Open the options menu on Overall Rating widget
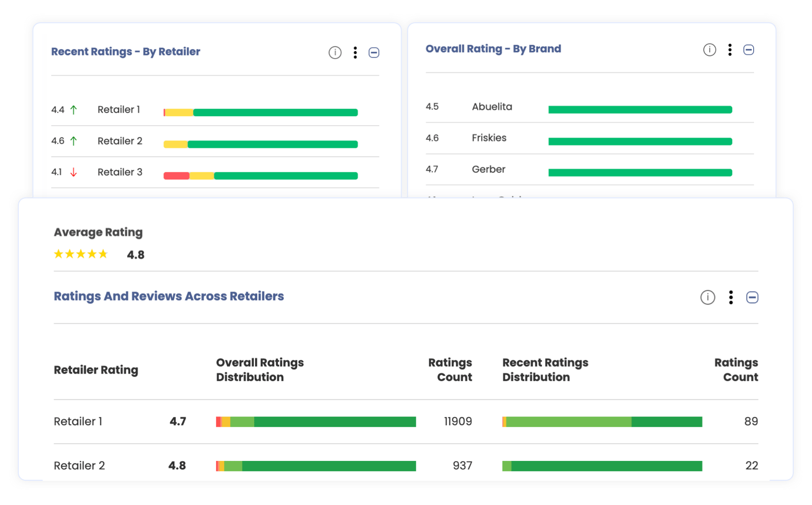This screenshot has width=812, height=505. tap(729, 49)
